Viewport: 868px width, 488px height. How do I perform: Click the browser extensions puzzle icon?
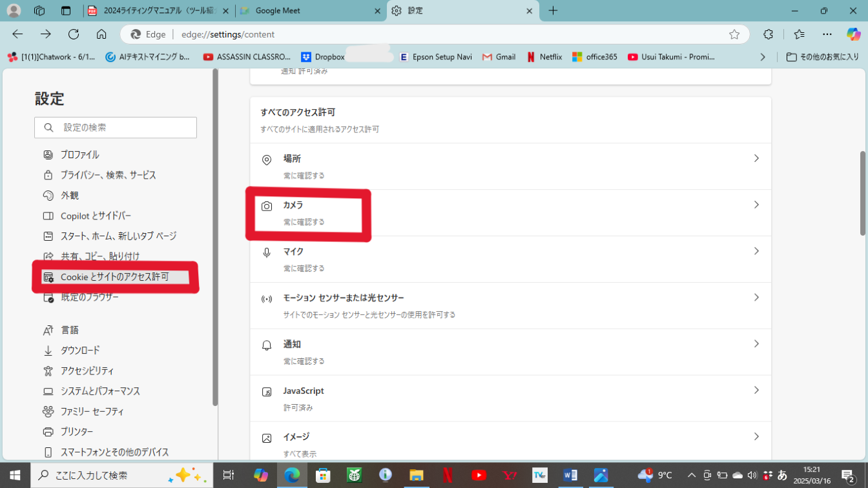(x=768, y=34)
